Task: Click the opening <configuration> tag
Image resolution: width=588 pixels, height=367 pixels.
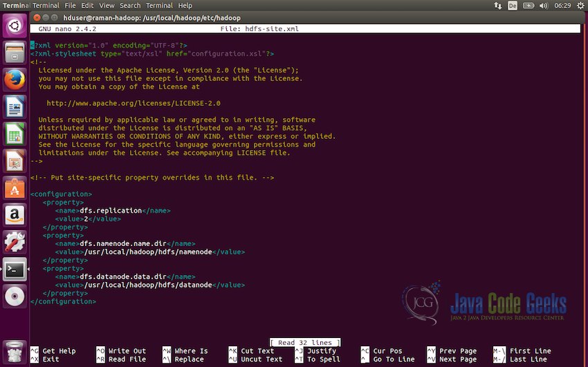Action: tap(61, 194)
